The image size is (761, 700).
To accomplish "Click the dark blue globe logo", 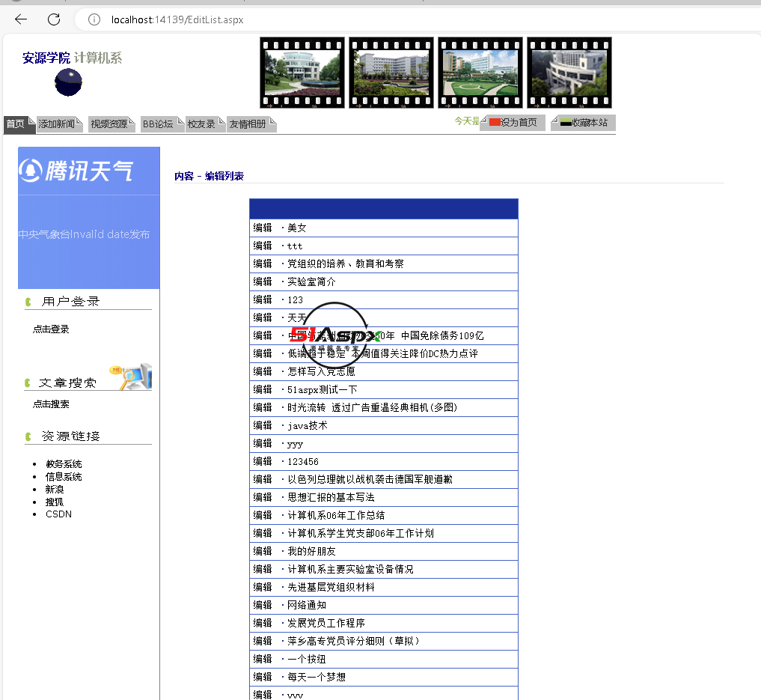I will [x=68, y=82].
